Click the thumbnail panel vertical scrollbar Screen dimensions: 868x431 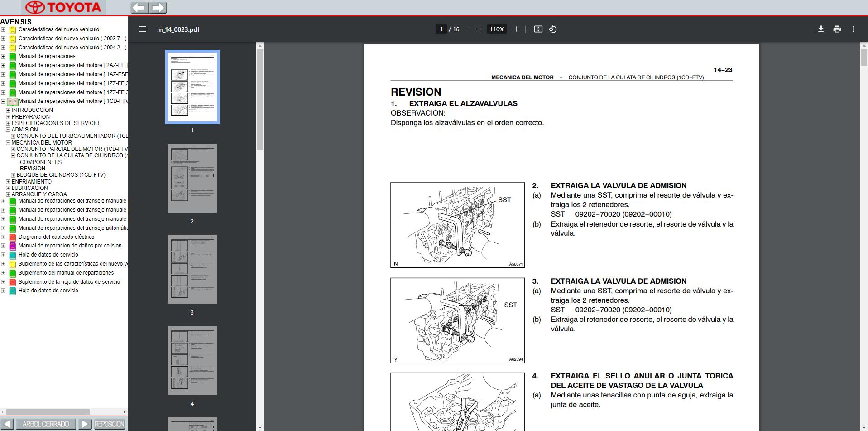pyautogui.click(x=260, y=100)
